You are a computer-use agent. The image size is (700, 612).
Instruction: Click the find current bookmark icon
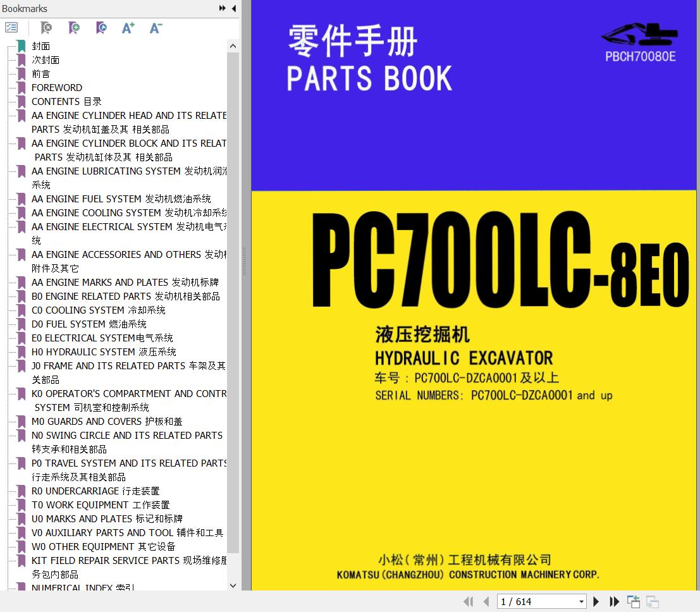pyautogui.click(x=101, y=28)
